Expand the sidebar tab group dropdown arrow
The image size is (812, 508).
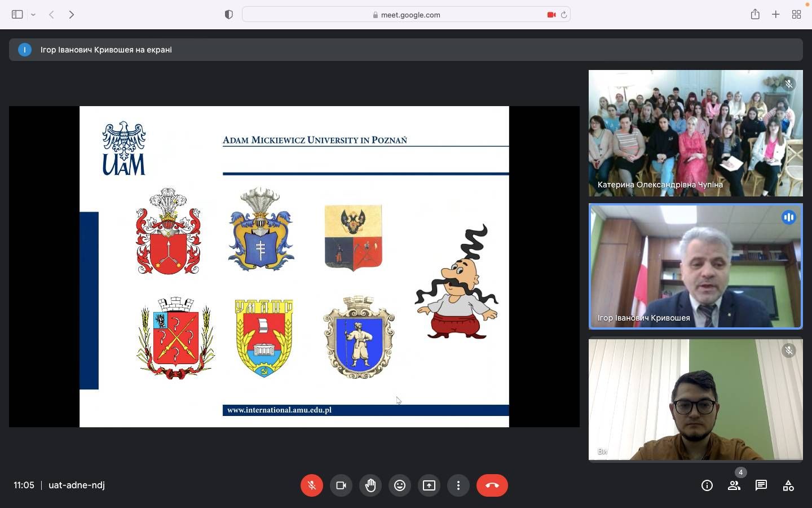pyautogui.click(x=33, y=15)
